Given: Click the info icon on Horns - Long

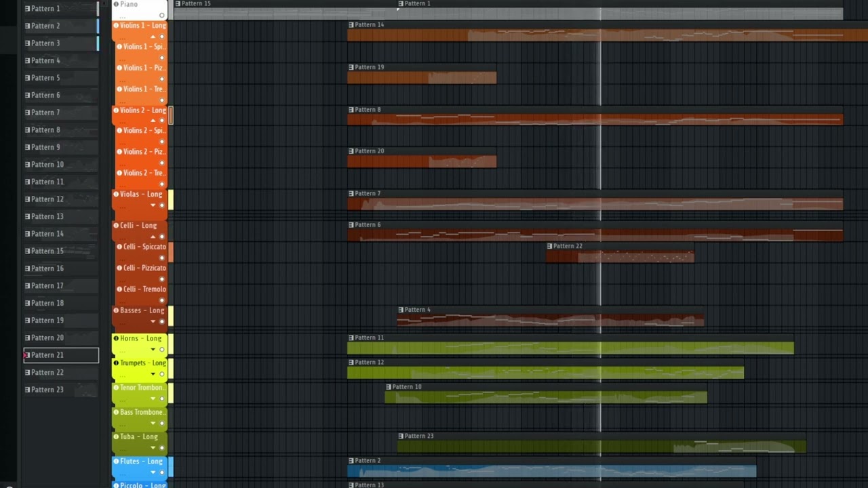Looking at the screenshot, I should click(116, 338).
